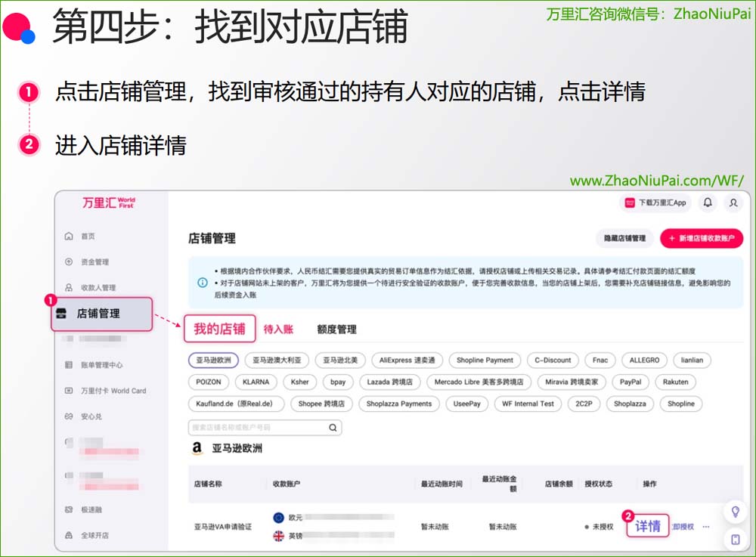Select the Miravia 跨境卖家 chip

572,382
